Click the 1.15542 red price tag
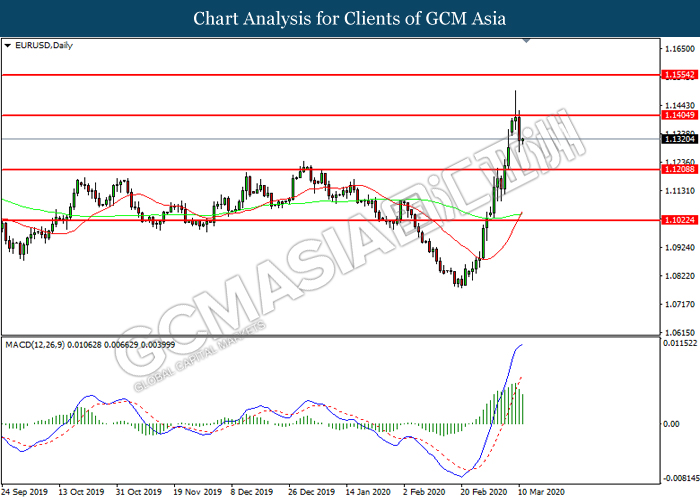The image size is (700, 500). [679, 75]
